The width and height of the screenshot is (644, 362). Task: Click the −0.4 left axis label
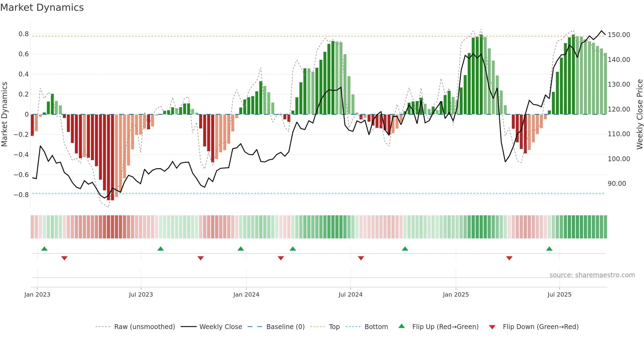click(x=21, y=154)
